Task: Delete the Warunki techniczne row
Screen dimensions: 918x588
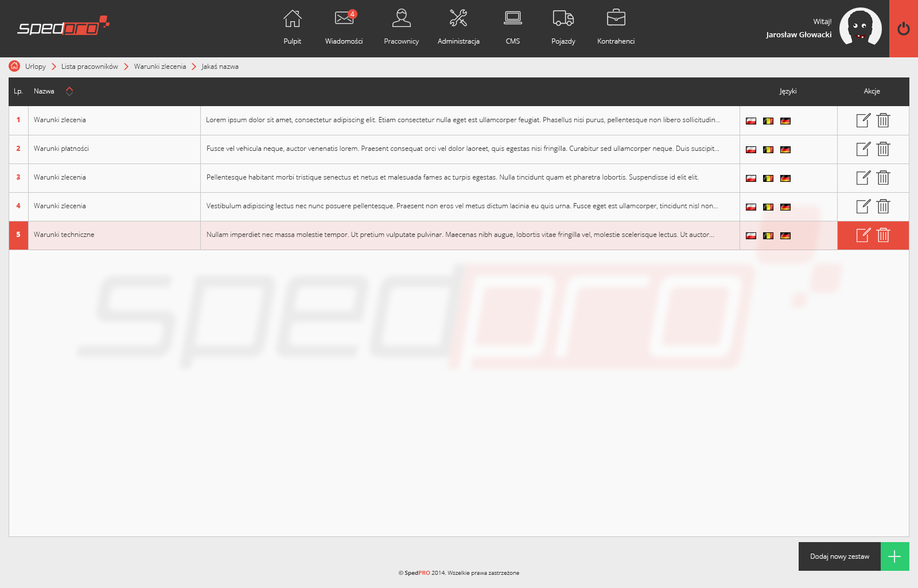Action: click(883, 235)
